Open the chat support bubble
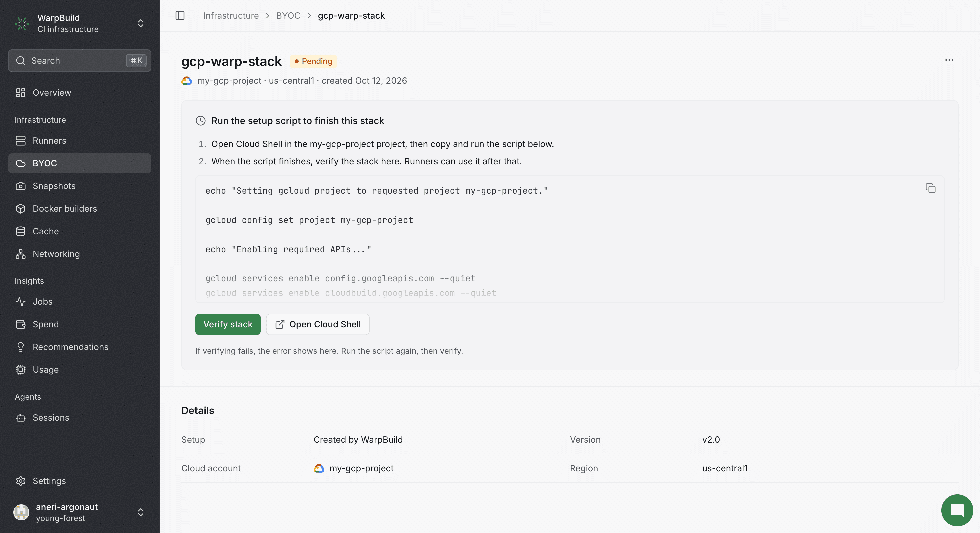The height and width of the screenshot is (533, 980). pyautogui.click(x=957, y=510)
